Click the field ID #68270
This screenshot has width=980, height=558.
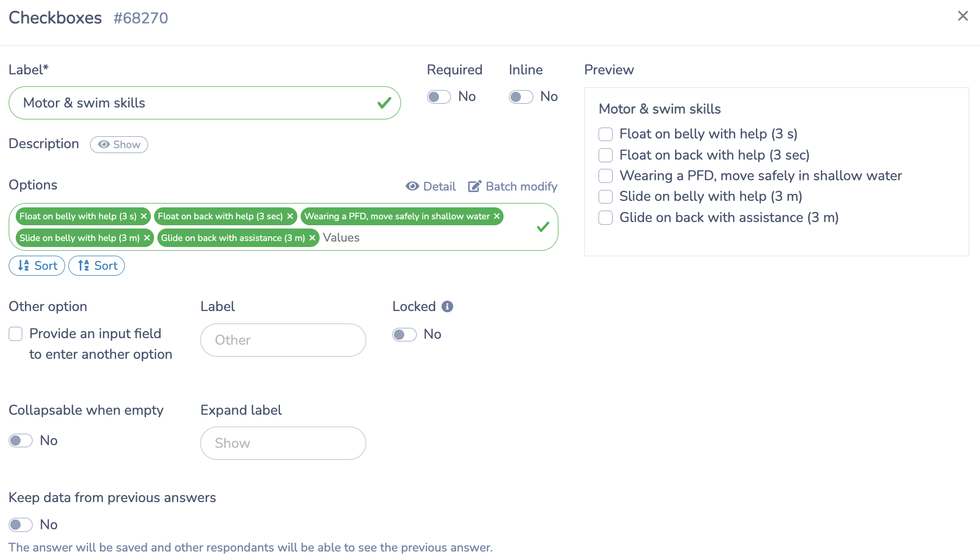[140, 17]
